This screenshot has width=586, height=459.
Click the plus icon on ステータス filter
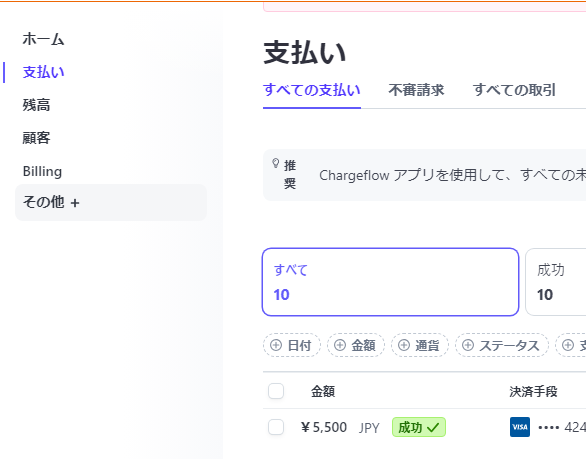(x=468, y=345)
